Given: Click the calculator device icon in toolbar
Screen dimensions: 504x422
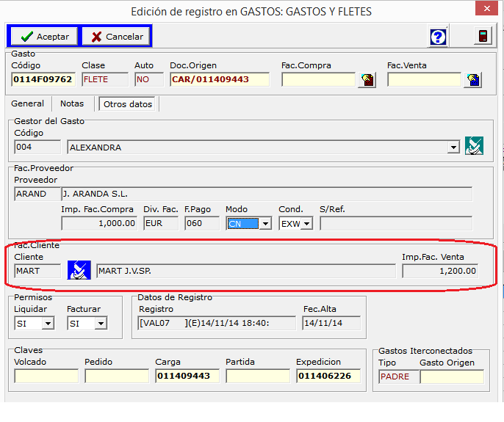Looking at the screenshot, I should [x=482, y=37].
